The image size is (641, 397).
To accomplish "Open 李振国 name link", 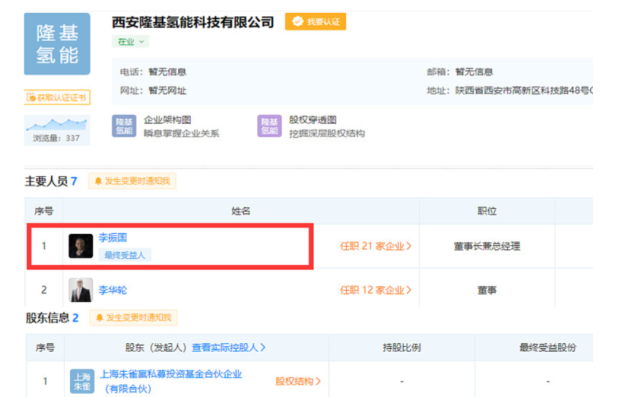I will click(113, 238).
